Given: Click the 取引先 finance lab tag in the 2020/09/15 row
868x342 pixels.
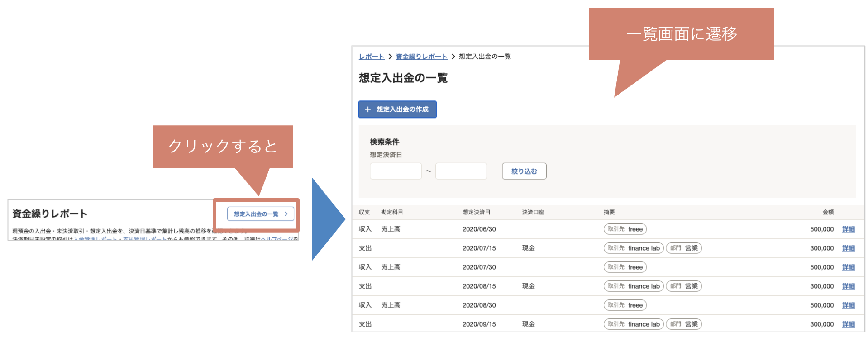Looking at the screenshot, I should click(634, 324).
